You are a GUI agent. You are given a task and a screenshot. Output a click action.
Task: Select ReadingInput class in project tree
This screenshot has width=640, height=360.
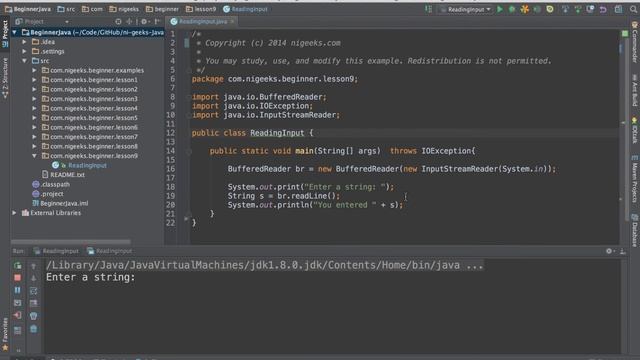[x=79, y=165]
